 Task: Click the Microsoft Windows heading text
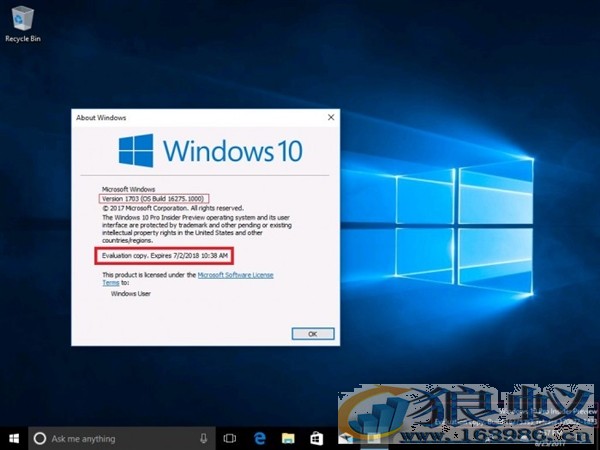tap(128, 189)
